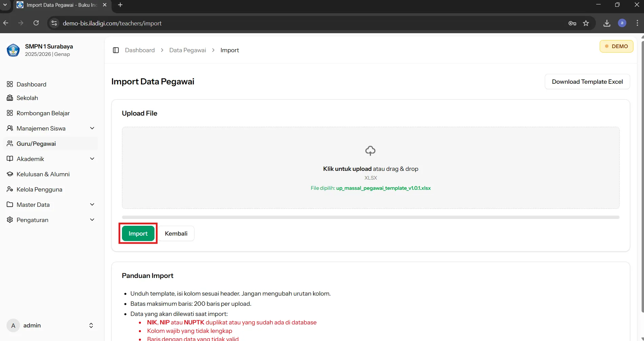Click the Rombongan Belajar grid icon
The height and width of the screenshot is (341, 644).
[x=10, y=113]
